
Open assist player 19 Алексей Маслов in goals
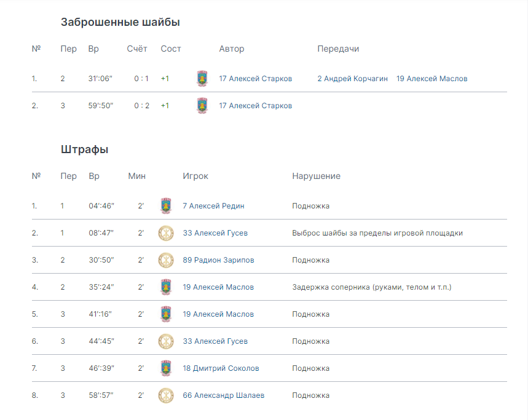[x=432, y=79]
